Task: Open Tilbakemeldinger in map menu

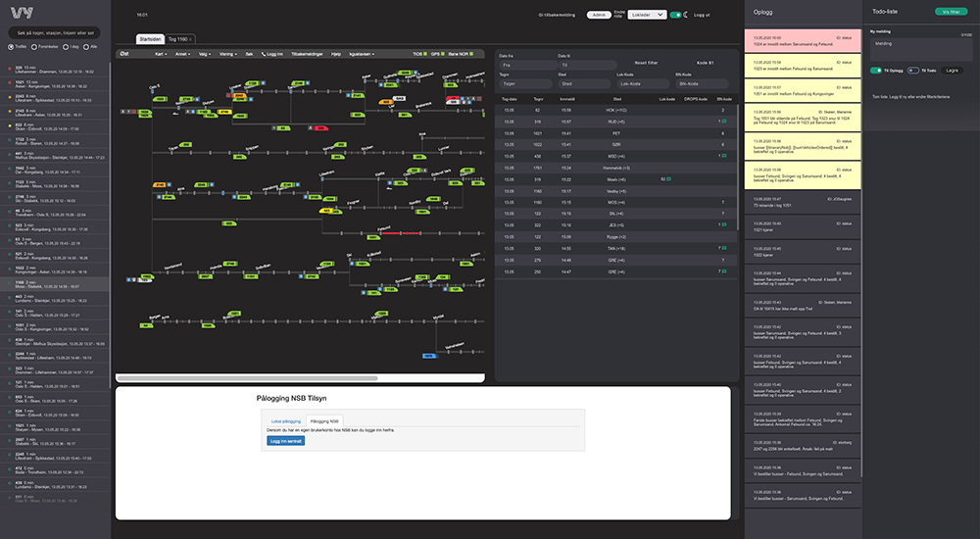Action: click(x=307, y=55)
